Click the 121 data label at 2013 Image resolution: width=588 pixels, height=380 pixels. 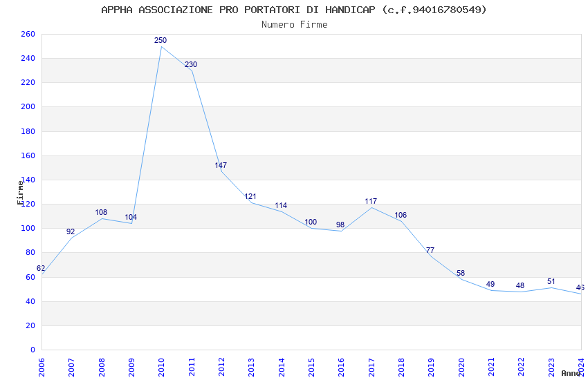[x=250, y=196]
